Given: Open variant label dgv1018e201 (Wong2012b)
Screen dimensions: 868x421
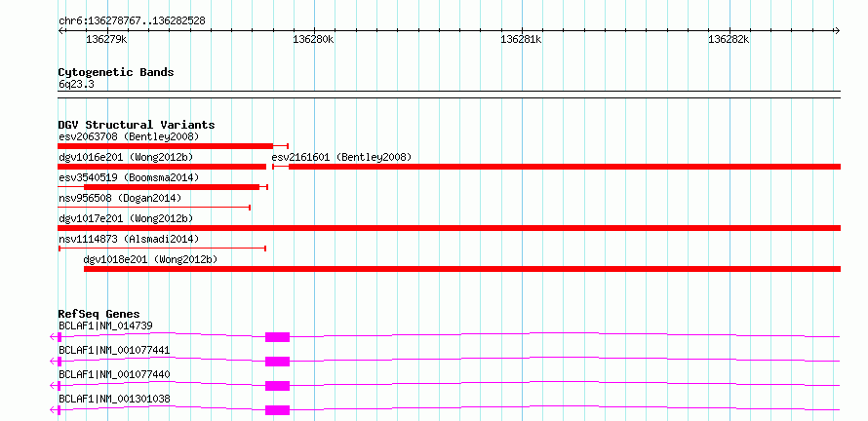Looking at the screenshot, I should click(150, 259).
